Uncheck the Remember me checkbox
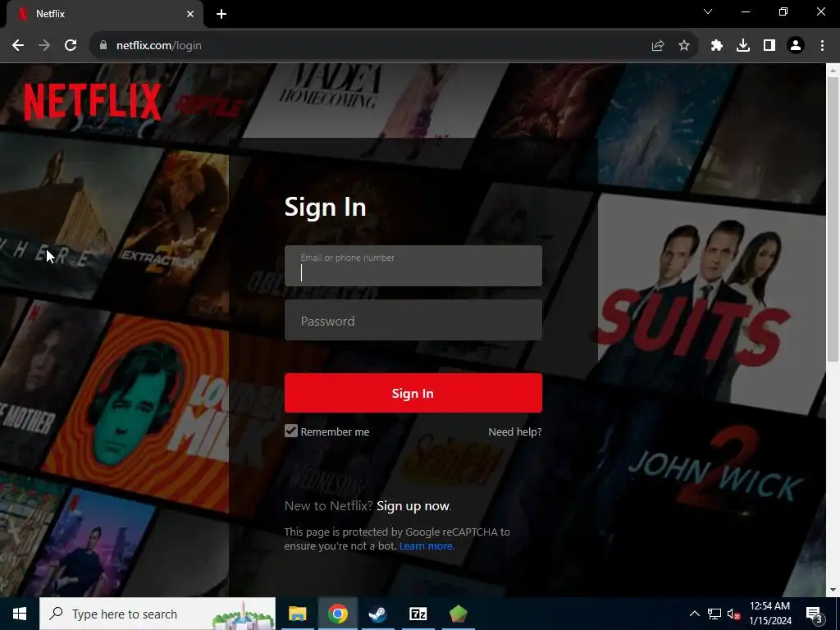 pos(291,431)
